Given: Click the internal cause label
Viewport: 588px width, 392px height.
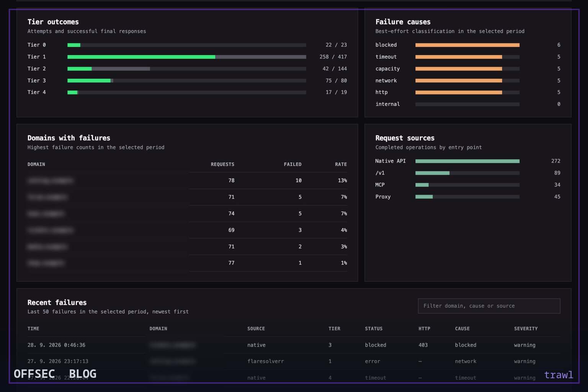Looking at the screenshot, I should click(x=387, y=104).
